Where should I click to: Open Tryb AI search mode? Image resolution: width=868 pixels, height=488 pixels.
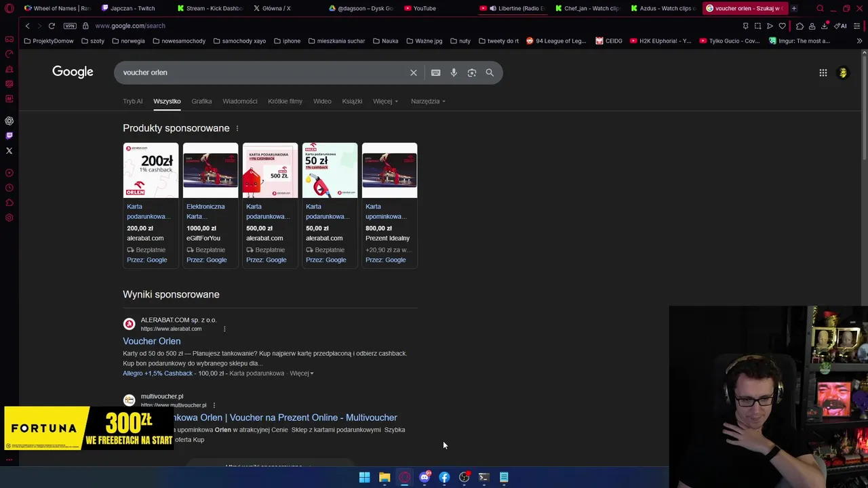coord(132,101)
